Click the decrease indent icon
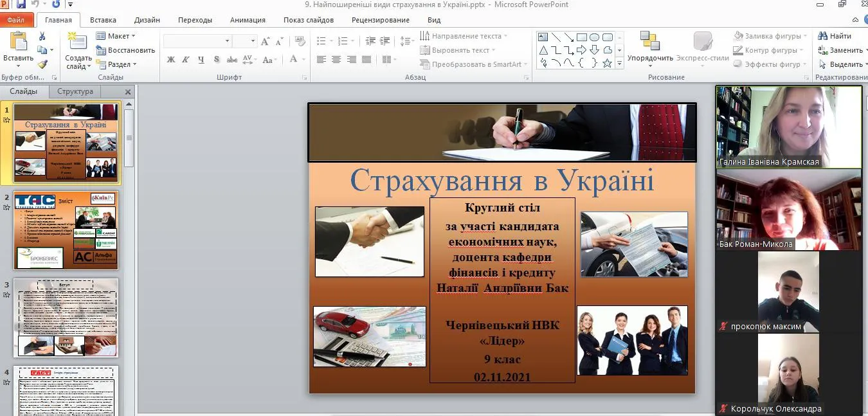This screenshot has height=416, width=868. pyautogui.click(x=369, y=41)
